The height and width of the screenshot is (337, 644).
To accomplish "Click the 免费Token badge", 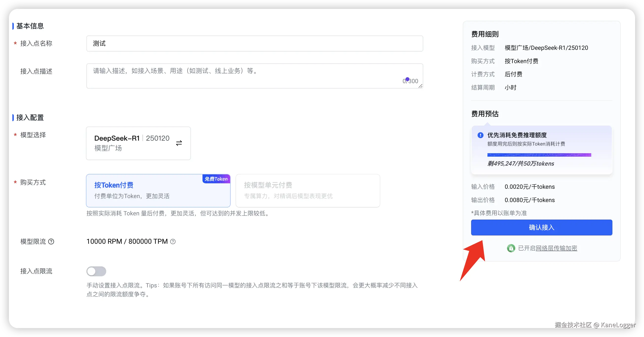I will pyautogui.click(x=216, y=179).
